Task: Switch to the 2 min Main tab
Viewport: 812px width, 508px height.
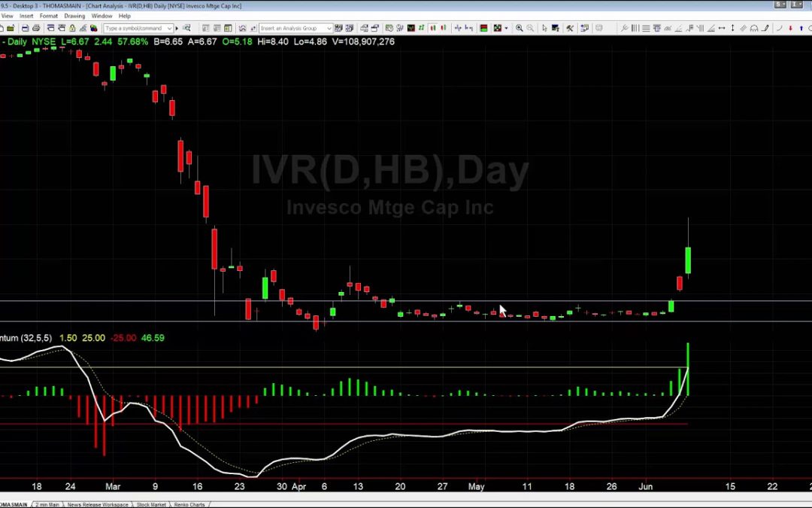Action: (x=47, y=504)
